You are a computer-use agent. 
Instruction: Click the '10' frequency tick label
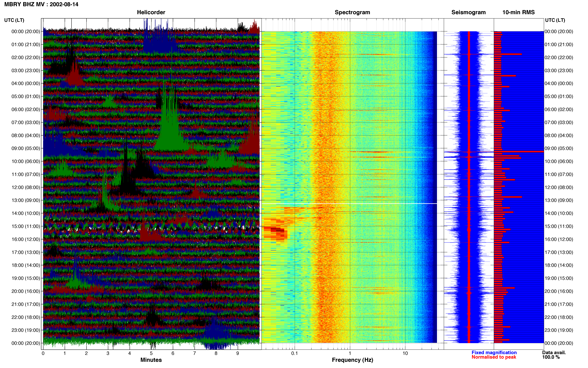click(x=405, y=353)
